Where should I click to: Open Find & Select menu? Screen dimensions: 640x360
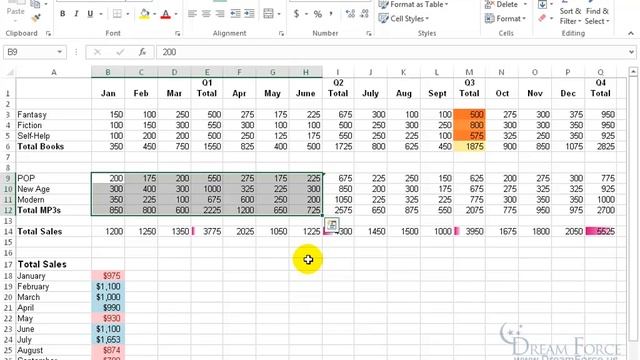597,16
